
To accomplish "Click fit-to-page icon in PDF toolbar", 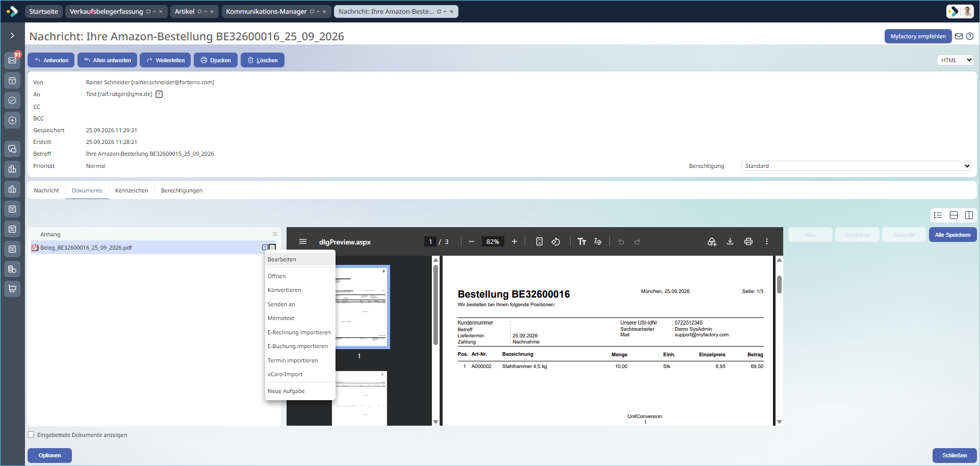I will click(539, 241).
